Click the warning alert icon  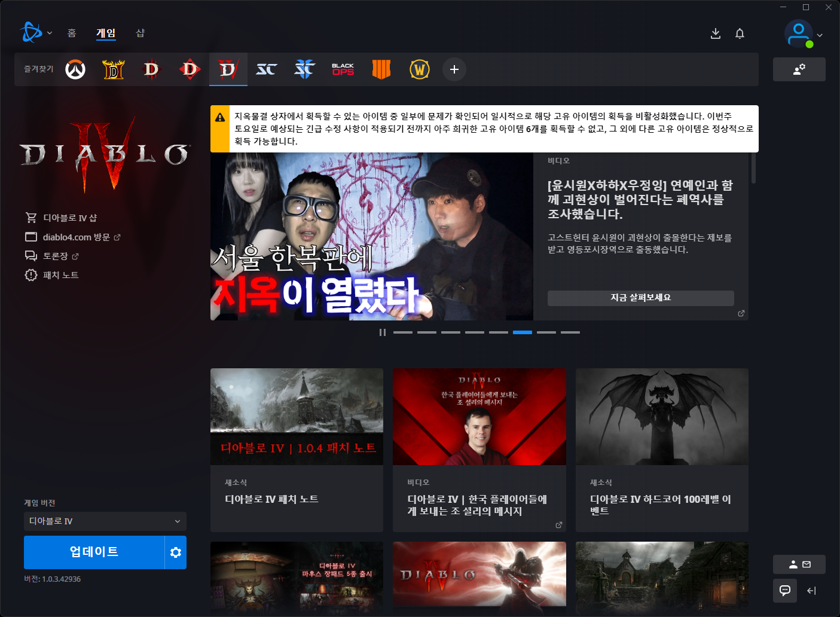coord(220,117)
